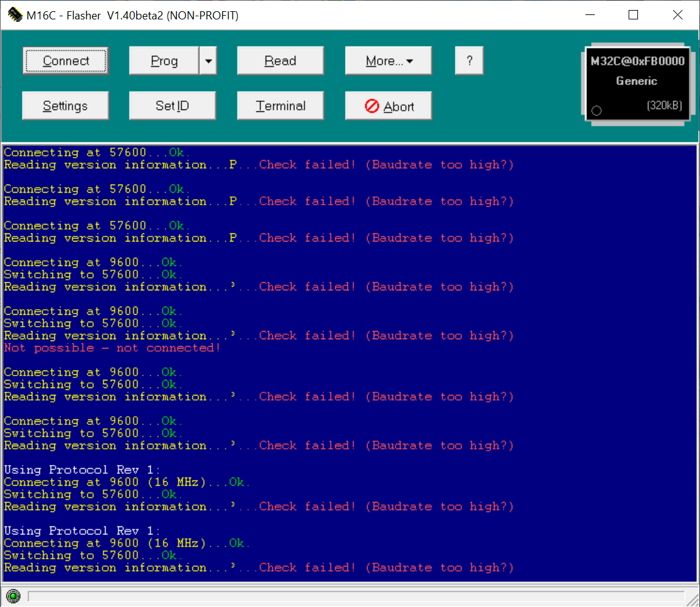Click the Flasher app icon in title bar

coord(14,15)
